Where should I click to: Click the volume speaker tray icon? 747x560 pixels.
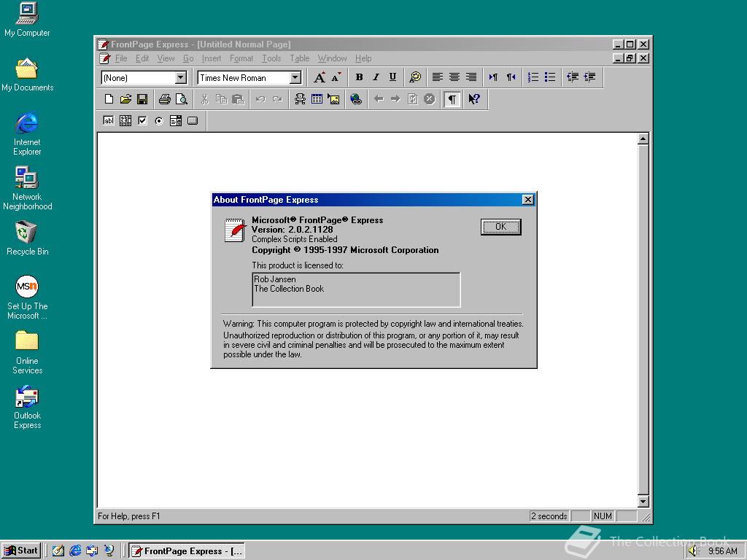coord(693,551)
